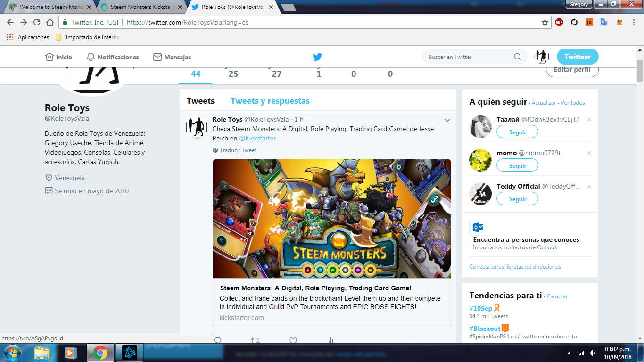Open the Chrome three-dot menu
The width and height of the screenshot is (644, 362).
(x=634, y=22)
